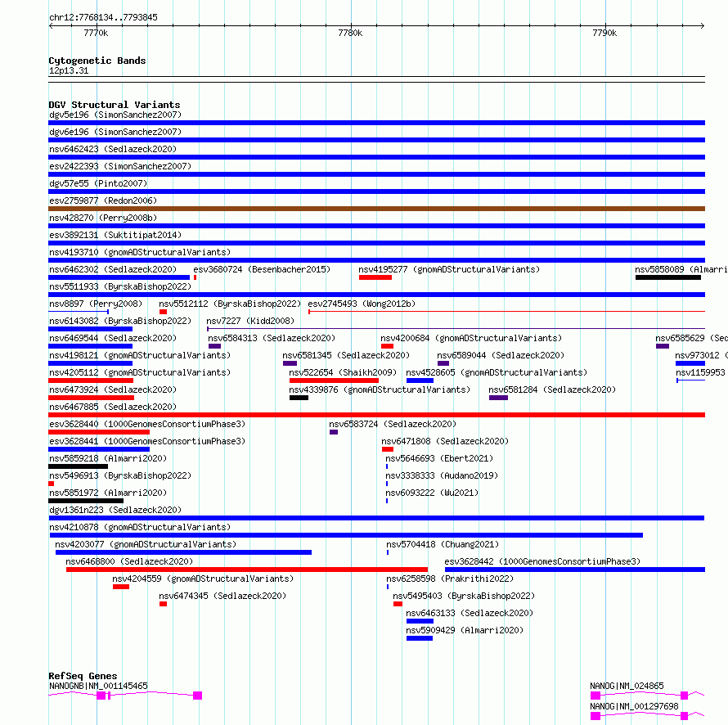Screen dimensions: 728x725
Task: Click nsv4528605 (gnomADStructuralVariants) label
Action: click(497, 372)
